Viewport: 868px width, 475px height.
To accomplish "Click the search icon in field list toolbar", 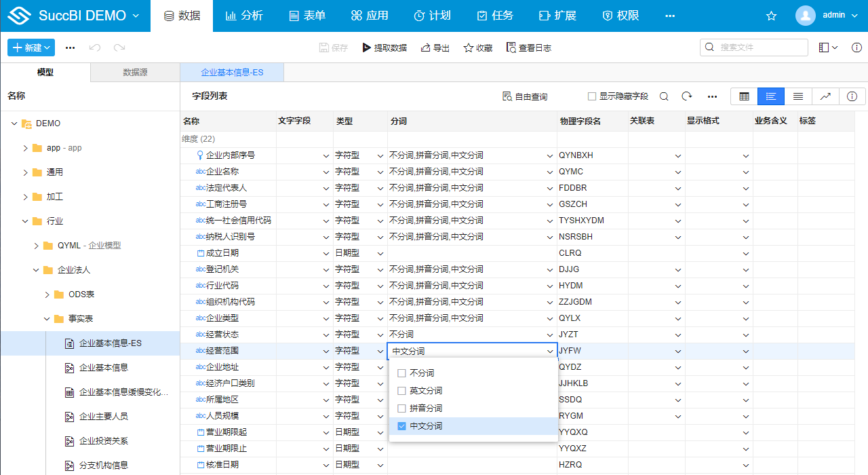I will 664,96.
